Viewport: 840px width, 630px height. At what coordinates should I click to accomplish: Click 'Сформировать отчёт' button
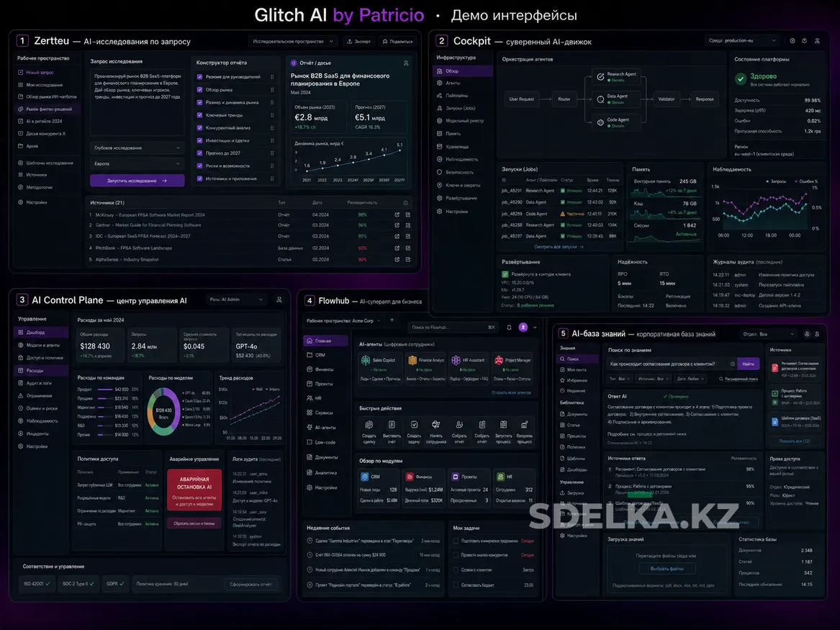click(250, 584)
